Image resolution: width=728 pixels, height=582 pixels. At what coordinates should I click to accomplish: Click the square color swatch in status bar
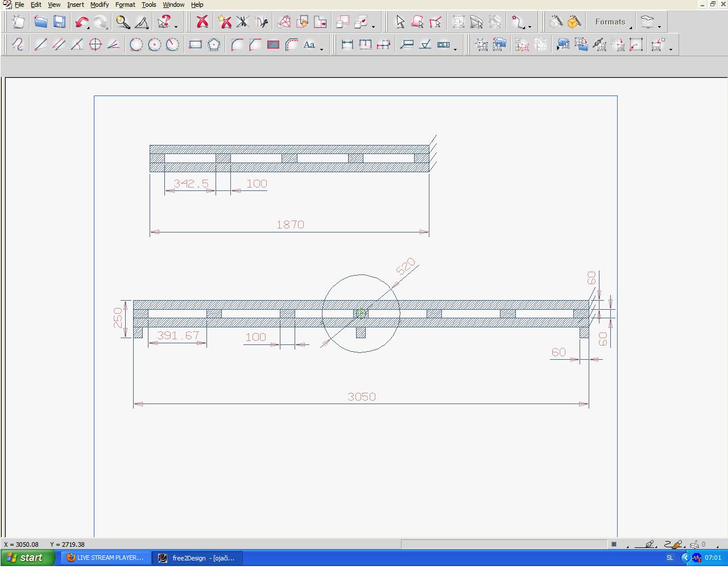[x=614, y=544]
